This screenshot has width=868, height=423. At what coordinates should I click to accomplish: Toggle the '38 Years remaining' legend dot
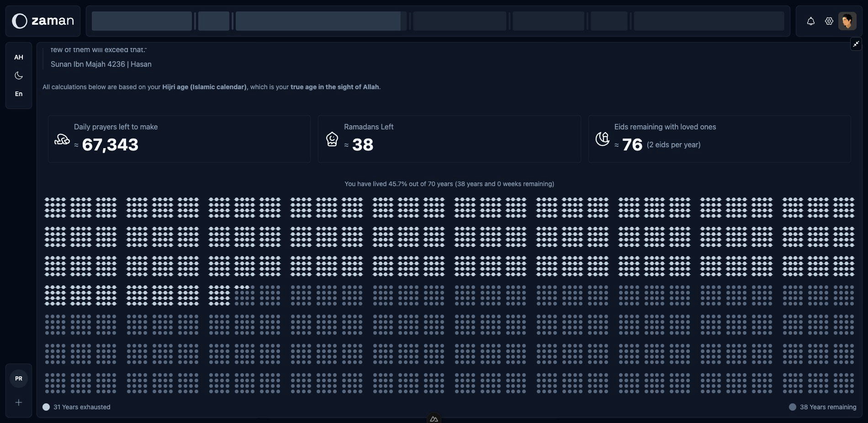tap(793, 407)
